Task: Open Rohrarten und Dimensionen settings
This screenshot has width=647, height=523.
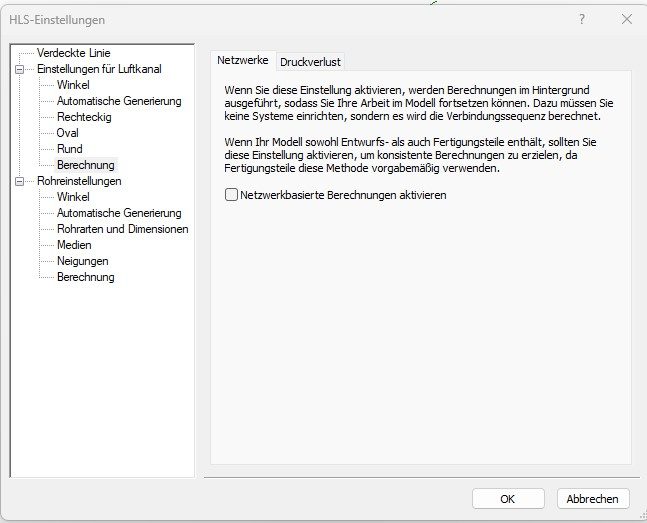Action: [x=122, y=229]
